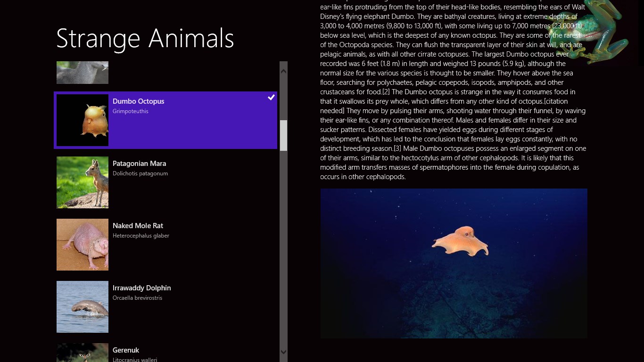This screenshot has height=362, width=644.
Task: Click the partially visible gray animal thumbnail
Action: point(83,73)
